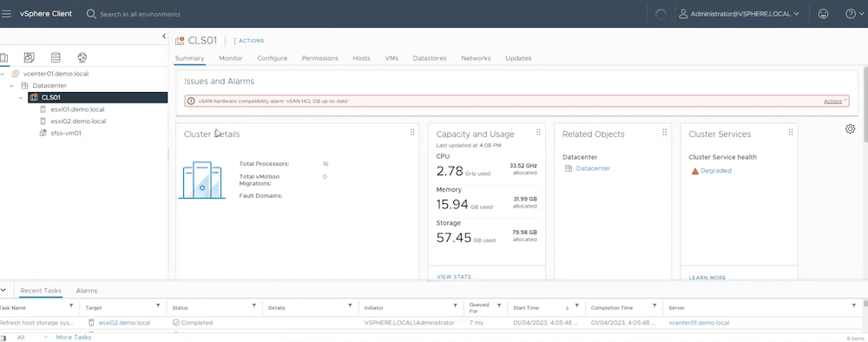Open the settings gear for cards
The image size is (868, 342).
[x=851, y=129]
